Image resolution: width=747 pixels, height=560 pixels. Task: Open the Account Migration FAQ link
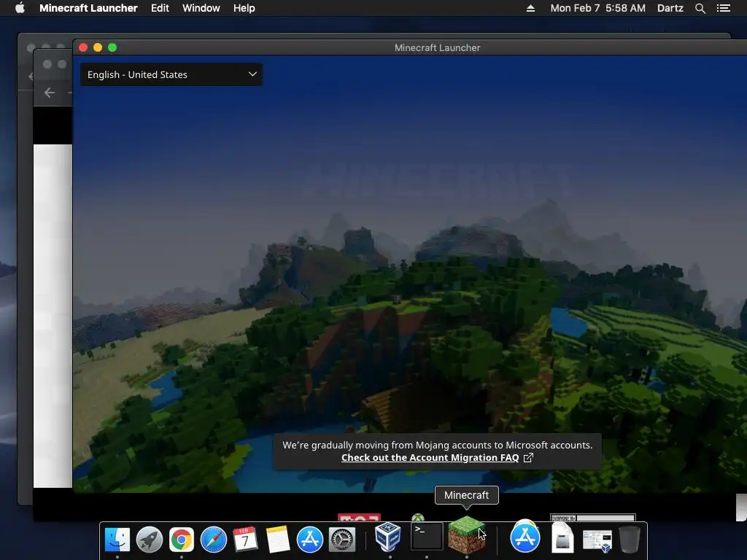[x=430, y=458]
